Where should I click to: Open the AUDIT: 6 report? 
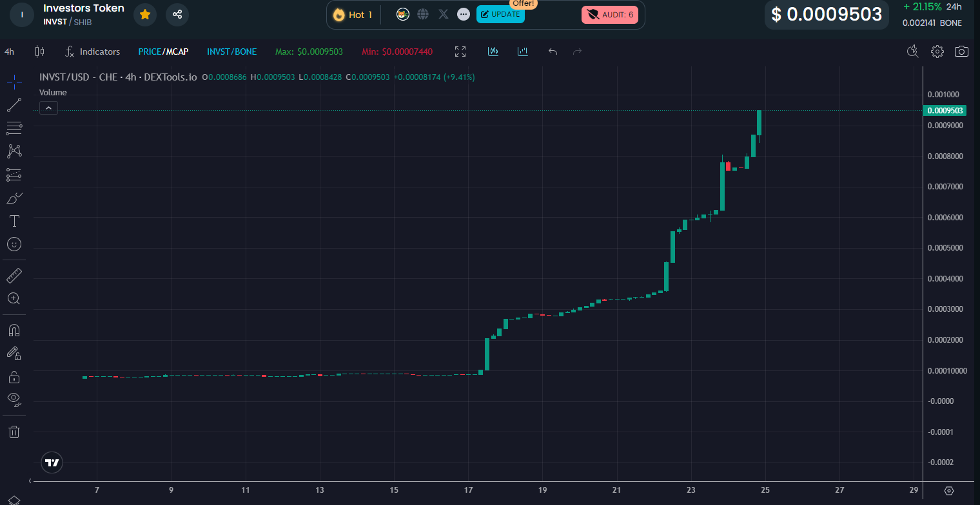click(x=610, y=15)
